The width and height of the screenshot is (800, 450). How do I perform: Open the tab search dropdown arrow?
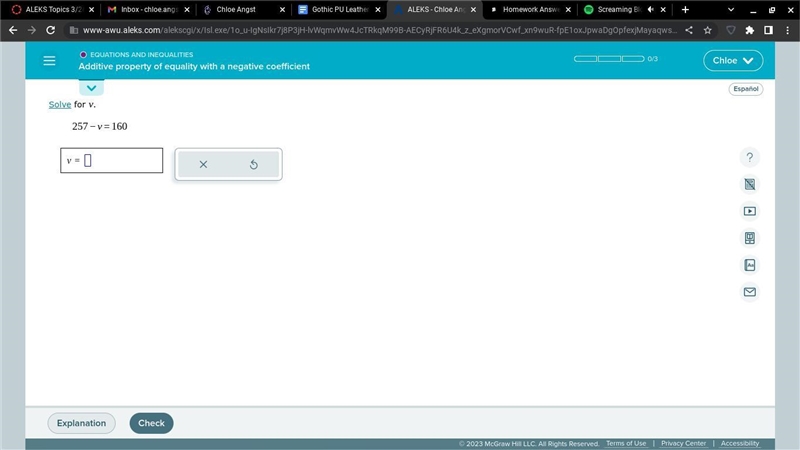(x=731, y=9)
